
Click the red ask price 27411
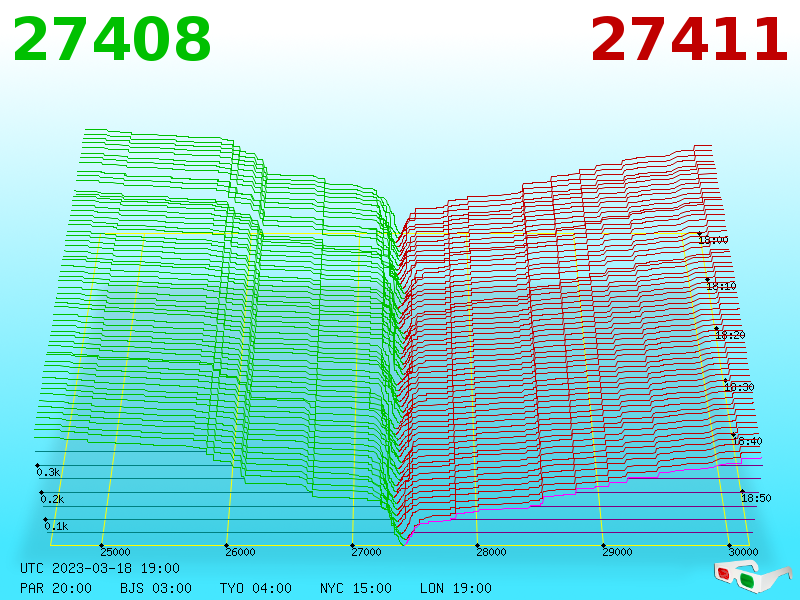[x=689, y=40]
